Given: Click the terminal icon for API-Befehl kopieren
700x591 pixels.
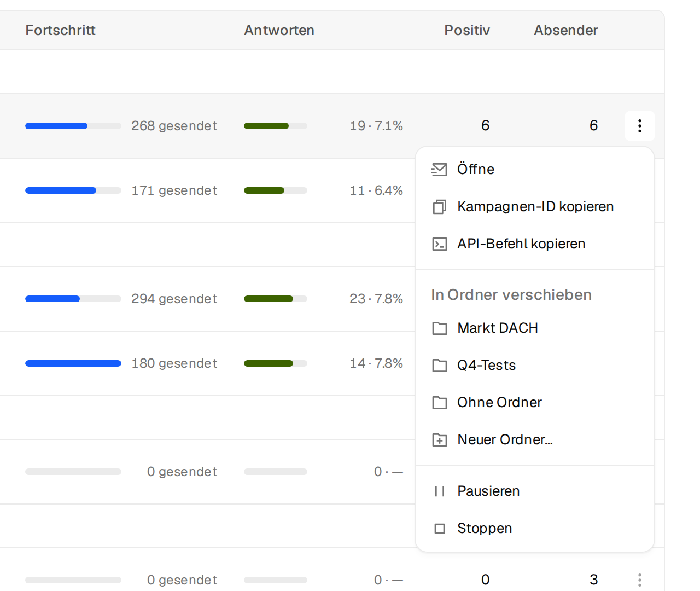Looking at the screenshot, I should (x=439, y=244).
